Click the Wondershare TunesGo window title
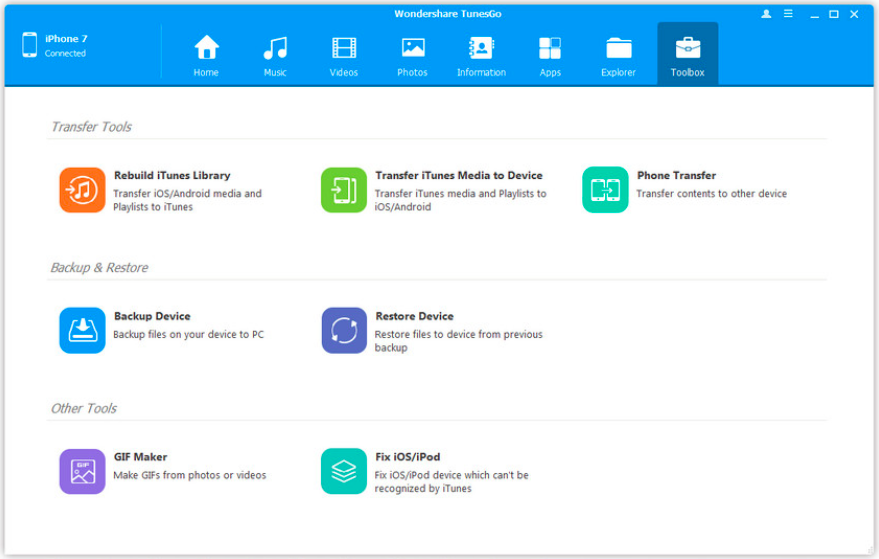The image size is (879, 559). click(x=447, y=14)
